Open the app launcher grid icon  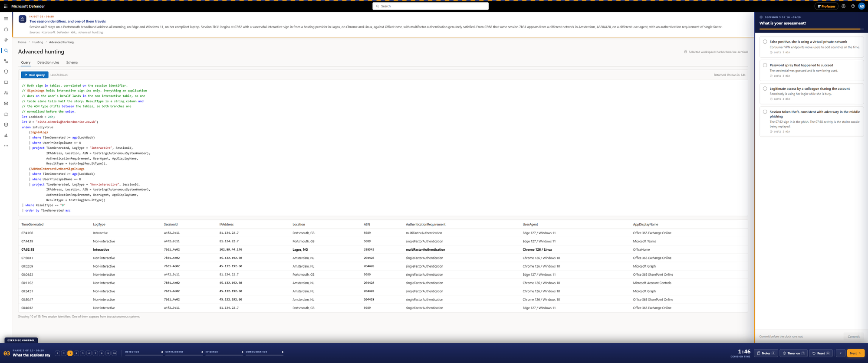pyautogui.click(x=6, y=7)
